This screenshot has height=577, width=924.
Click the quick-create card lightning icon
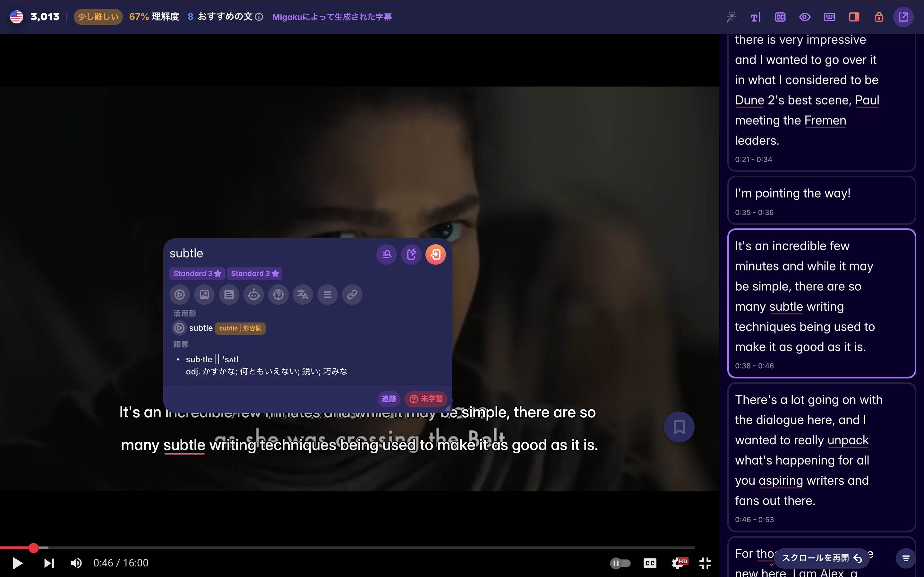point(411,255)
